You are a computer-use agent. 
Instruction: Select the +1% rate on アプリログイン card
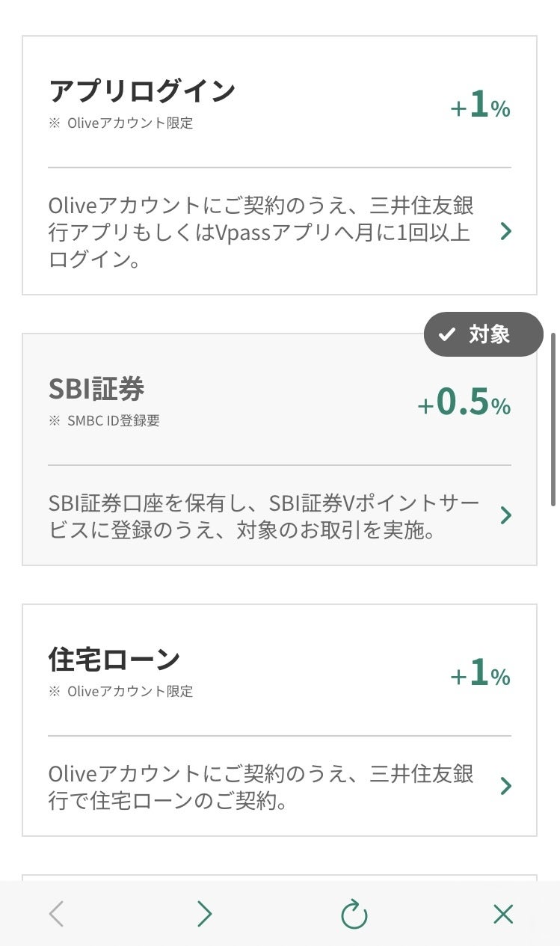[x=480, y=107]
